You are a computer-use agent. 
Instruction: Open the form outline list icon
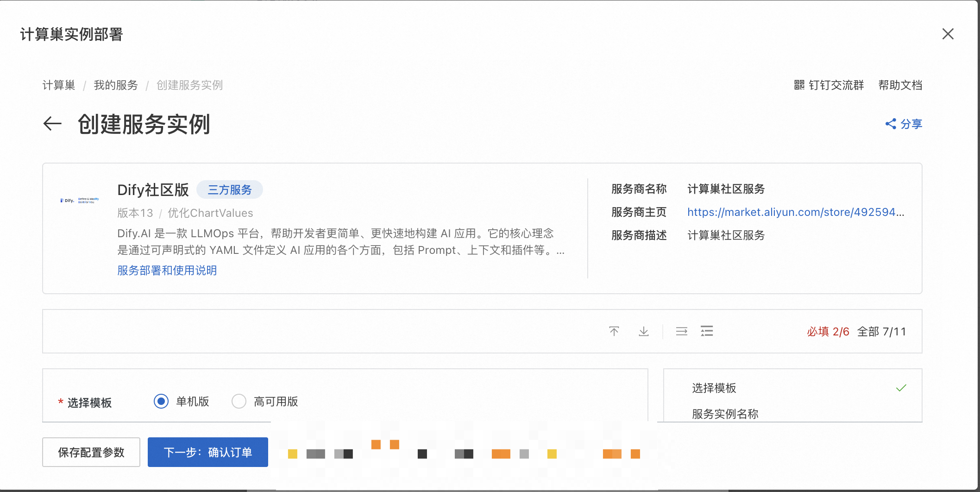point(707,331)
